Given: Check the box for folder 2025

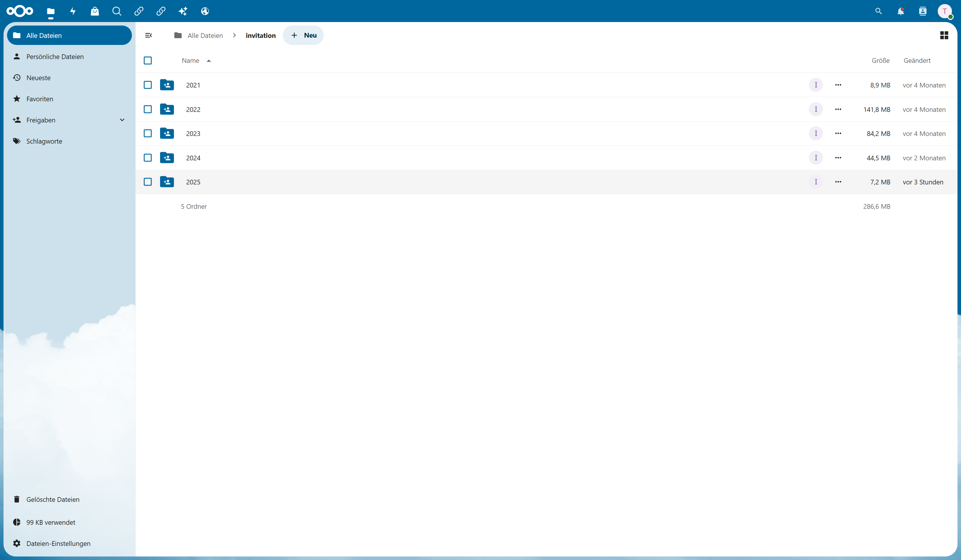Looking at the screenshot, I should click(147, 182).
